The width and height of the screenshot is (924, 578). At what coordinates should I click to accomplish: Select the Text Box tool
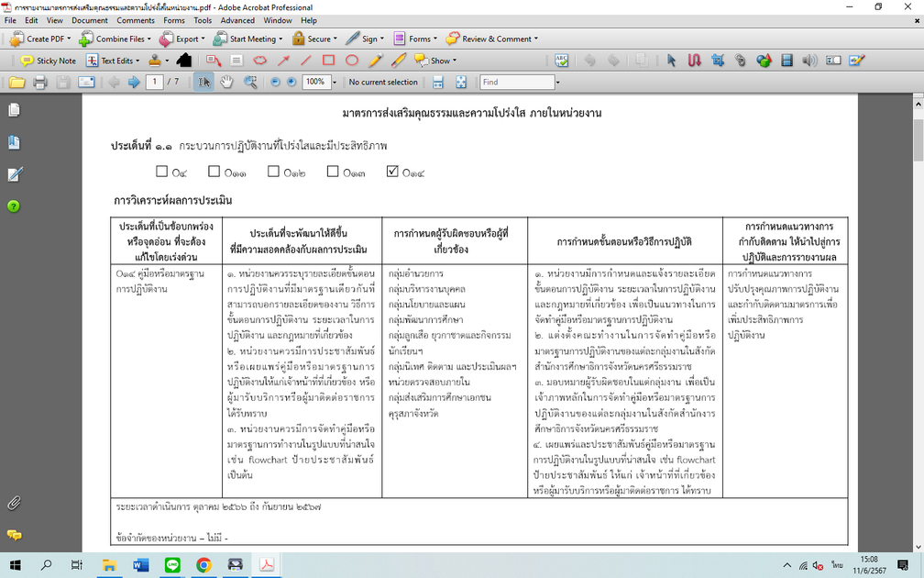[236, 61]
